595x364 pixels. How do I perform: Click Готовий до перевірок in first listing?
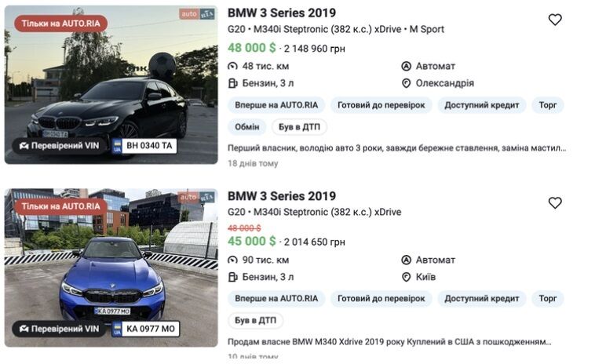click(x=381, y=105)
